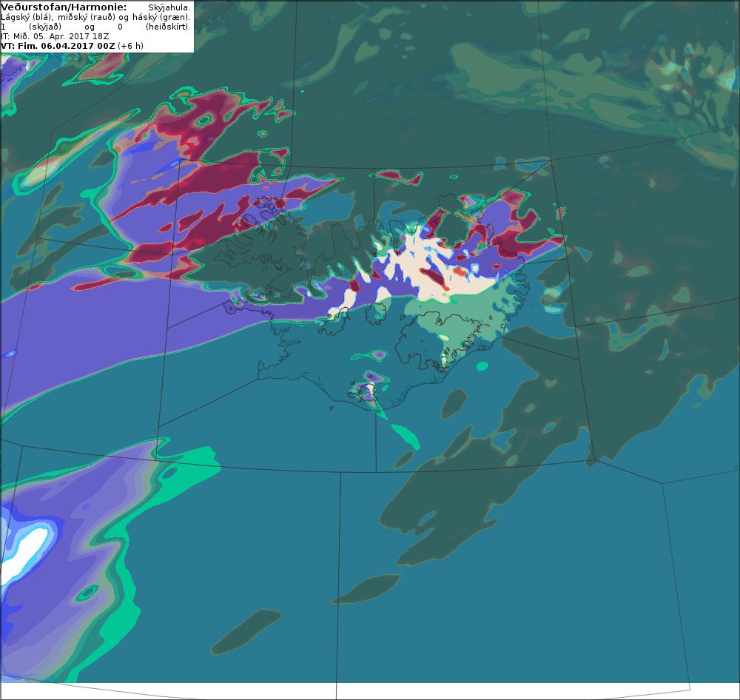Click the "Skýjahula." label in the legend
This screenshot has height=700, width=740.
[x=169, y=8]
